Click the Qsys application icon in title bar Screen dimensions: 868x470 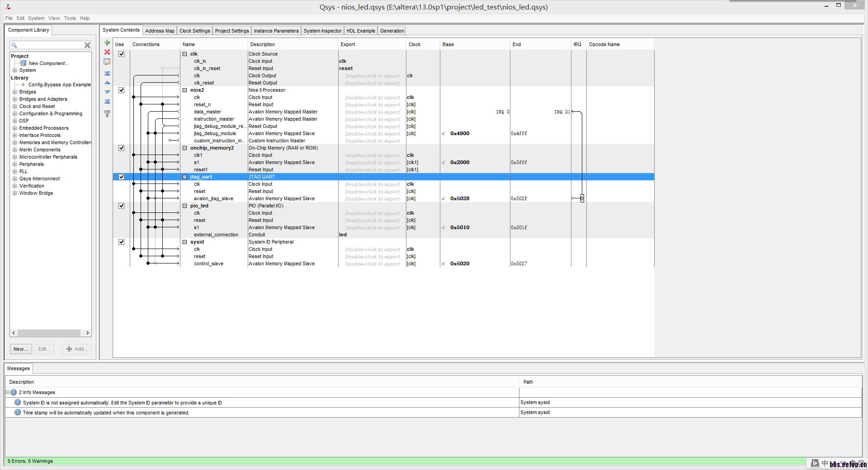pyautogui.click(x=9, y=7)
